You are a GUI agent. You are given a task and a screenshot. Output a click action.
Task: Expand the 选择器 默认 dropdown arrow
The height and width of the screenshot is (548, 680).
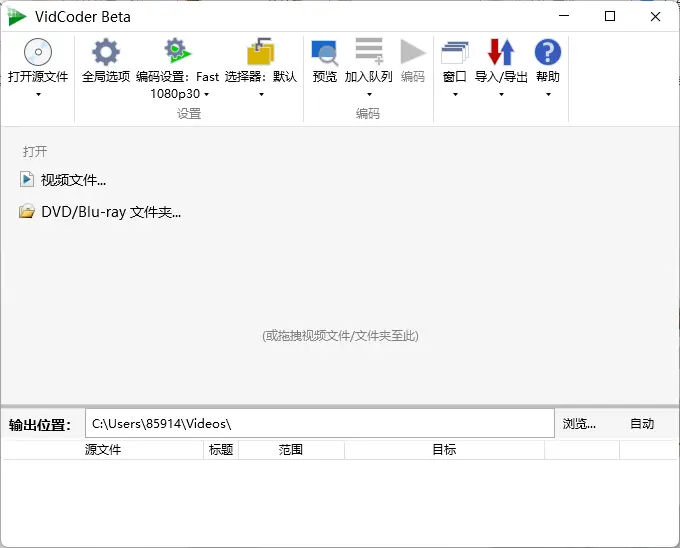[x=261, y=94]
